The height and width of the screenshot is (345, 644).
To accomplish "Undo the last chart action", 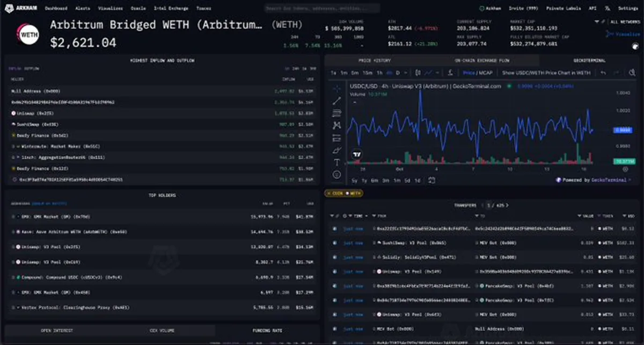I will 603,73.
